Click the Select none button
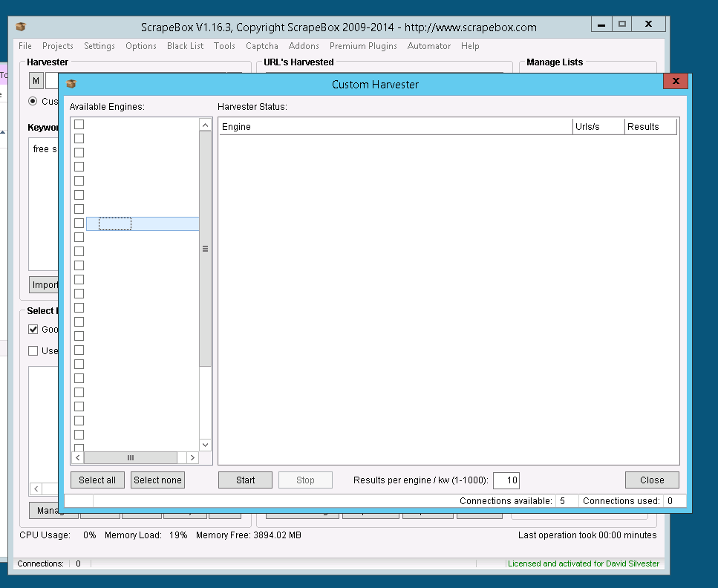Image resolution: width=718 pixels, height=588 pixels. pos(157,480)
